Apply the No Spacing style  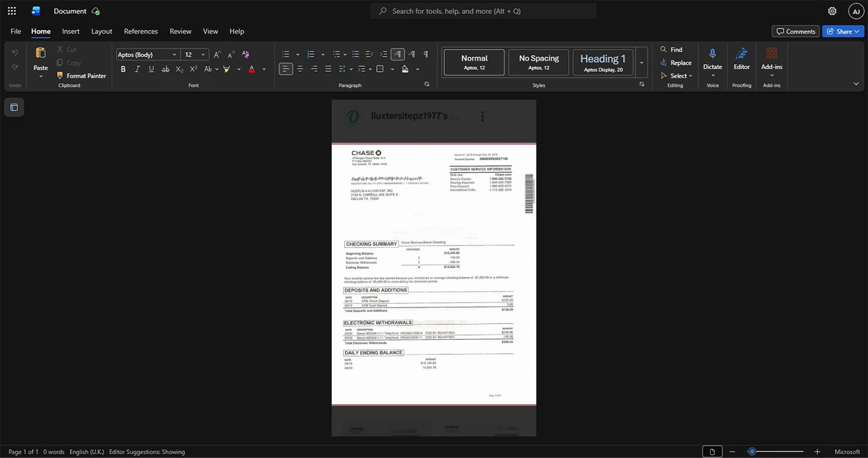click(x=539, y=62)
